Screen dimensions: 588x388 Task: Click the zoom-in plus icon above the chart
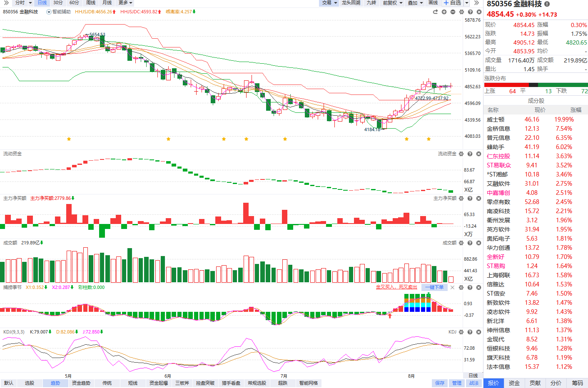[x=444, y=12]
